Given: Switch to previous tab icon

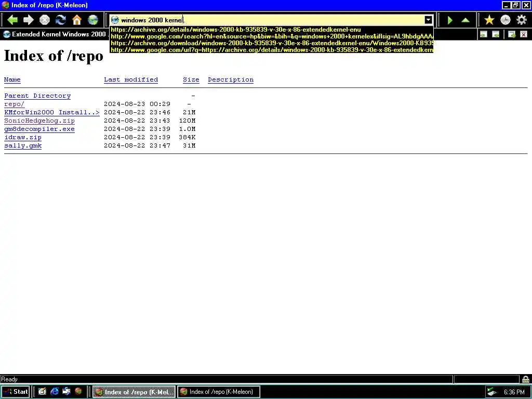Looking at the screenshot, I should pyautogui.click(x=484, y=34).
